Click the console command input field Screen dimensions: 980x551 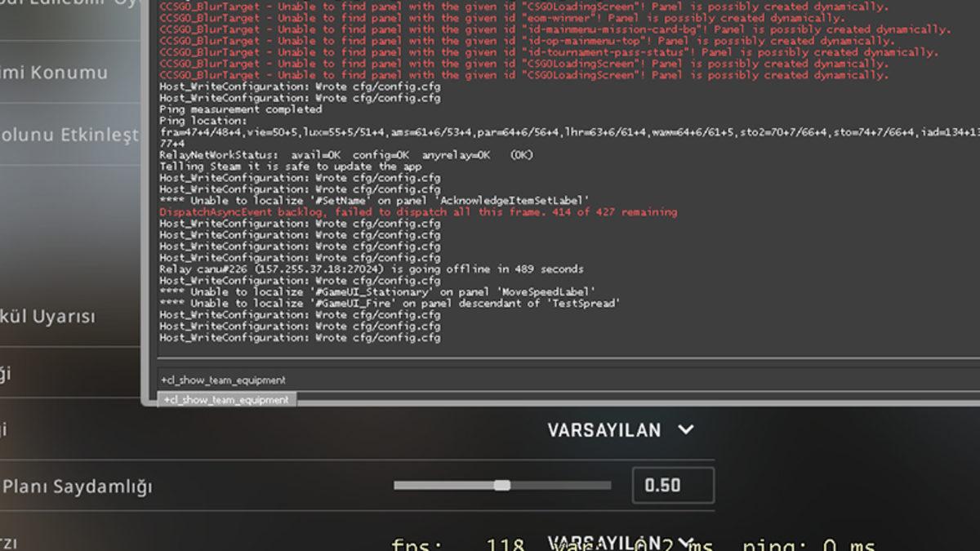point(563,380)
